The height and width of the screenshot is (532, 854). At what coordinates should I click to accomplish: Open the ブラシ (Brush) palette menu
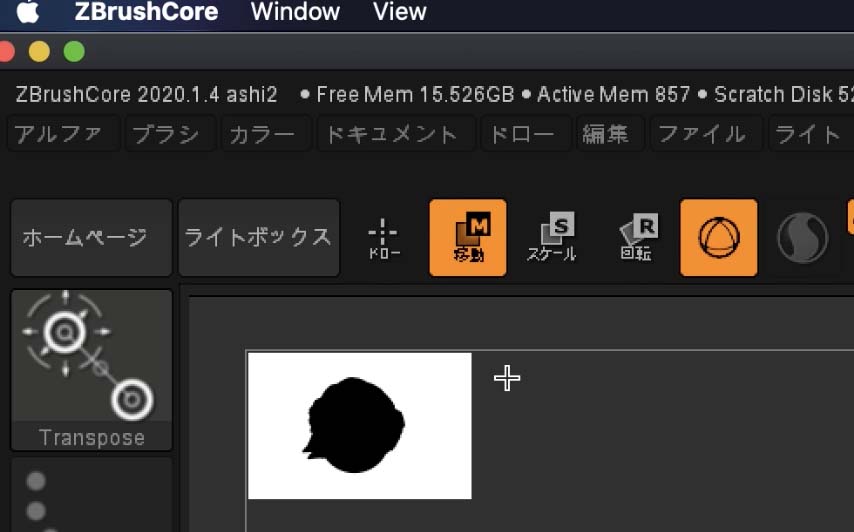(169, 134)
